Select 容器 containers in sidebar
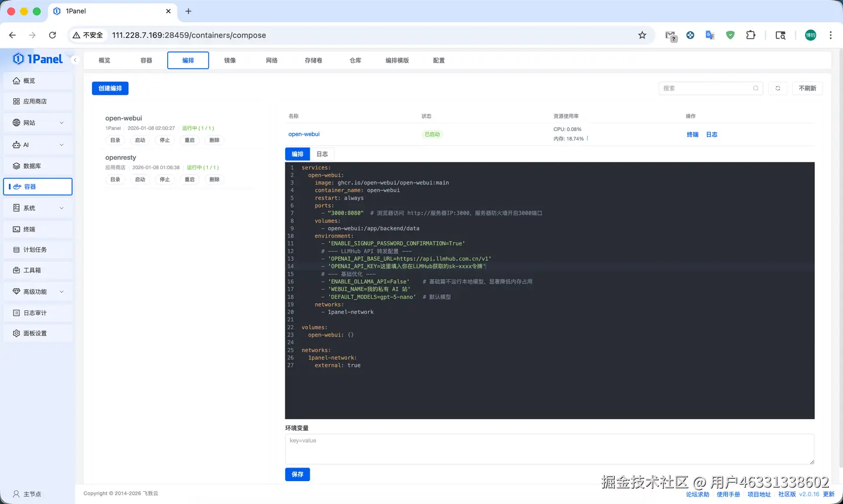The image size is (843, 504). point(38,187)
